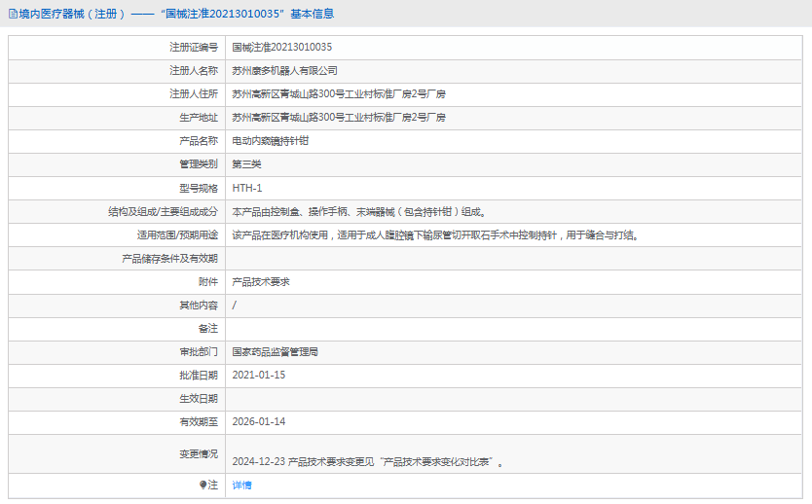
Task: Click the 生产地址 address value
Action: (x=339, y=117)
